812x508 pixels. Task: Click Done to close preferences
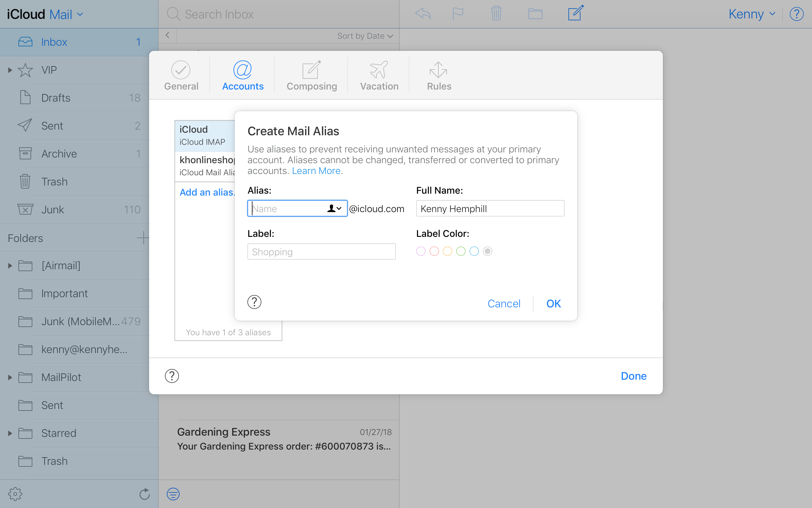point(633,376)
